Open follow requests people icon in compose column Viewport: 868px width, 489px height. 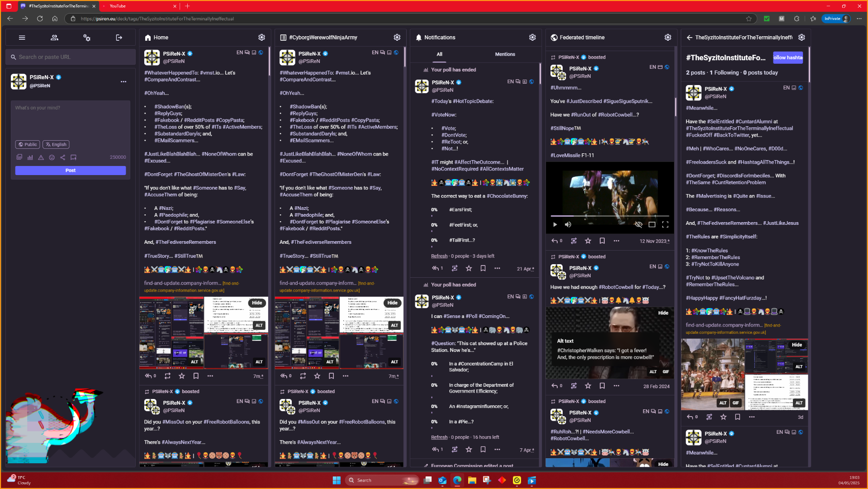point(54,38)
